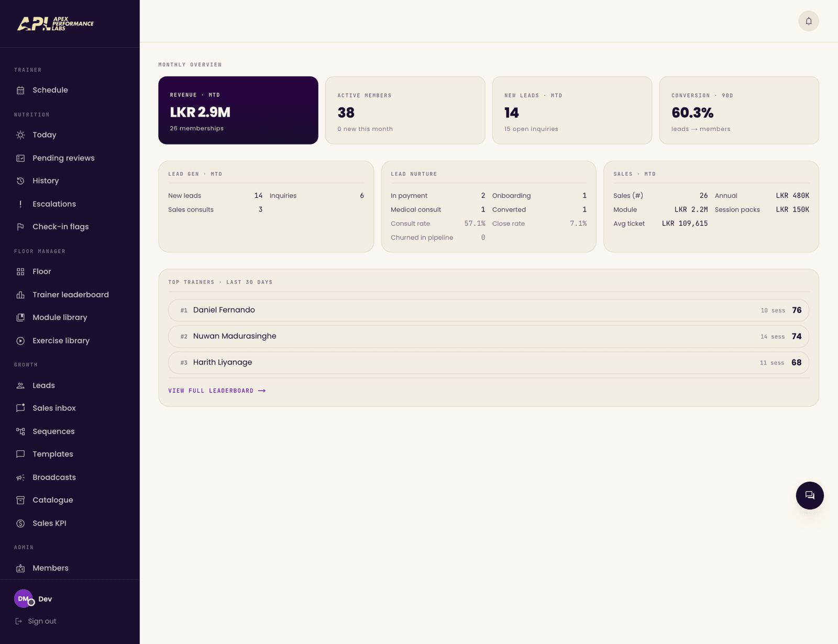Click the Sales KPI dollar icon
This screenshot has width=838, height=644.
click(x=20, y=524)
